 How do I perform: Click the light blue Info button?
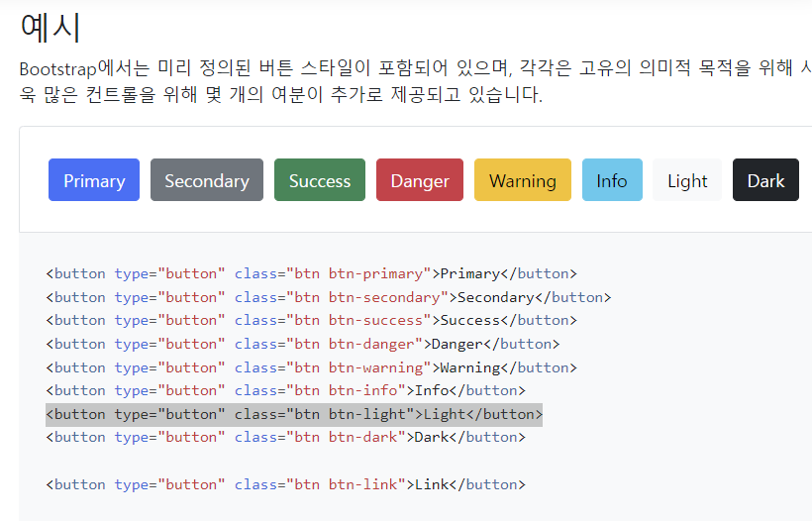[x=612, y=179]
